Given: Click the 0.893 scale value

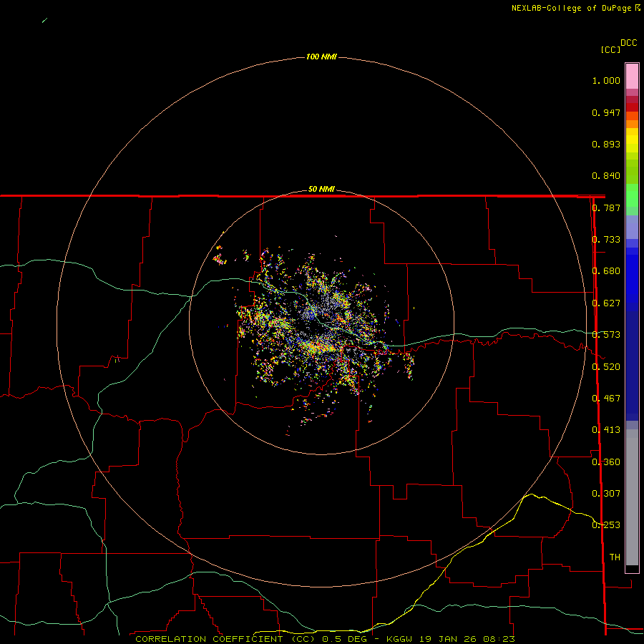Looking at the screenshot, I should pyautogui.click(x=606, y=144).
